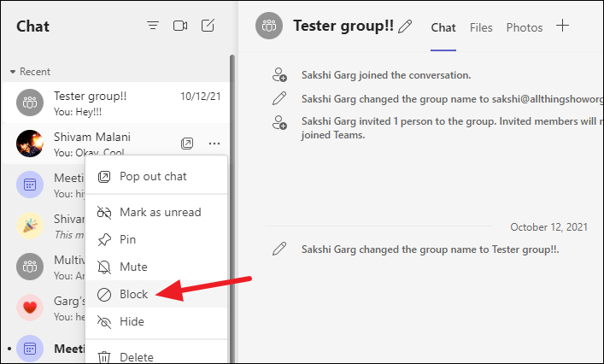604x364 pixels.
Task: Open the Photos tab
Action: pyautogui.click(x=525, y=27)
